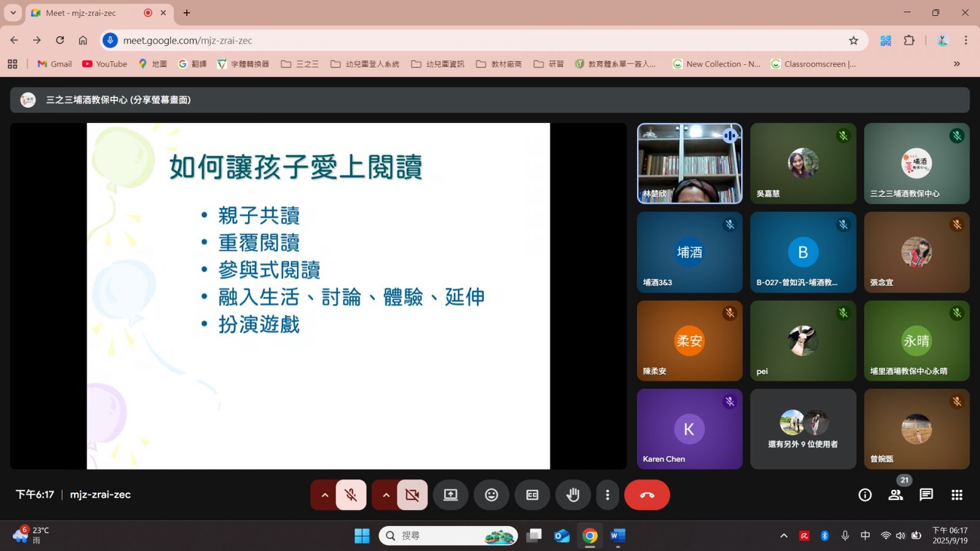Open more options three-dot menu
The image size is (980, 551).
click(607, 495)
